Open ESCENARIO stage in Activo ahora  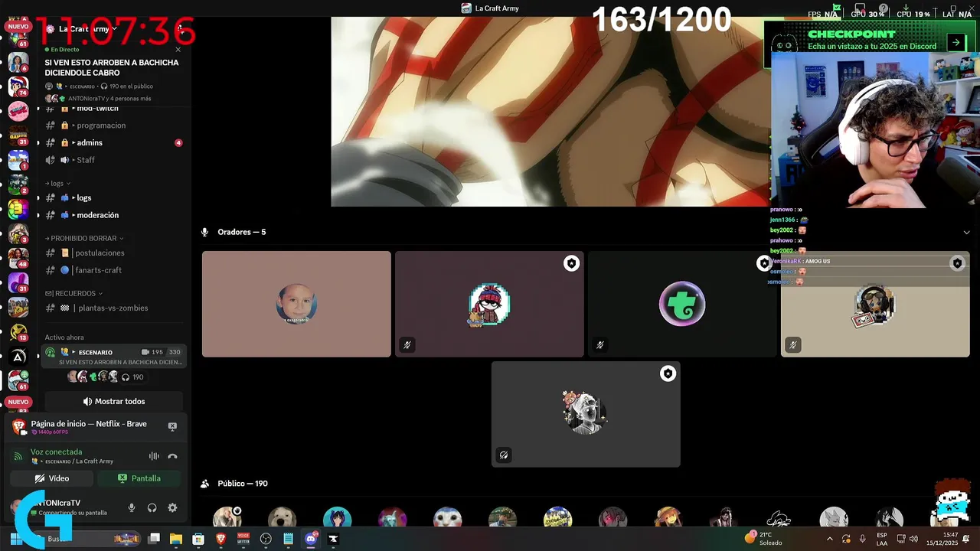pos(113,357)
